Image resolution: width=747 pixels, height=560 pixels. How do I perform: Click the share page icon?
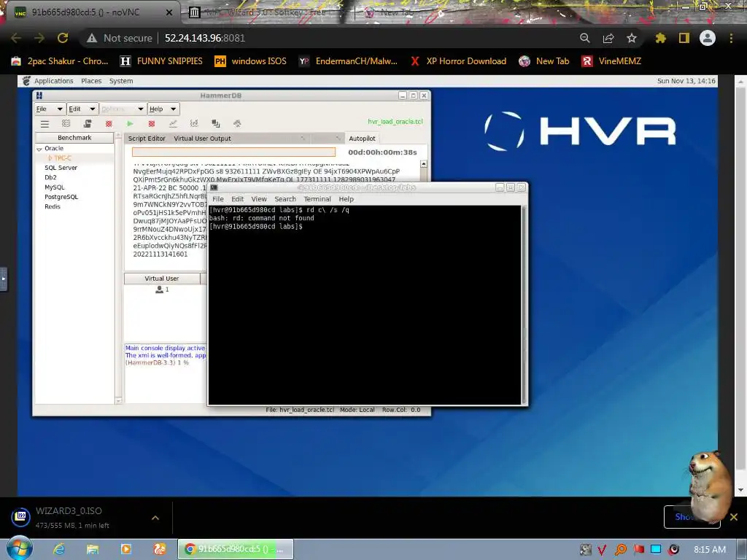(608, 38)
